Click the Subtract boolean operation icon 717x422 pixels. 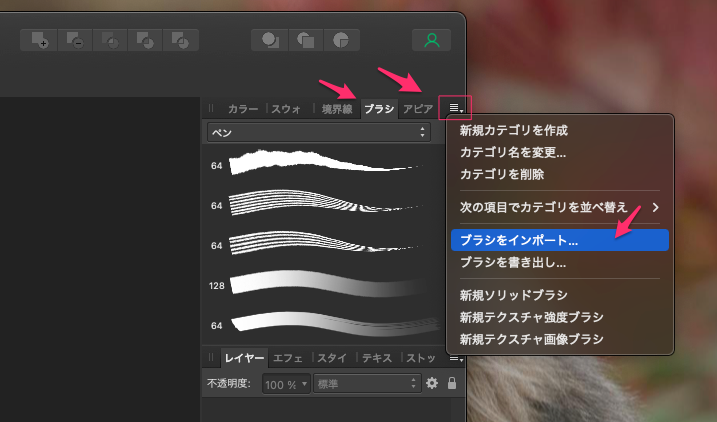(76, 40)
